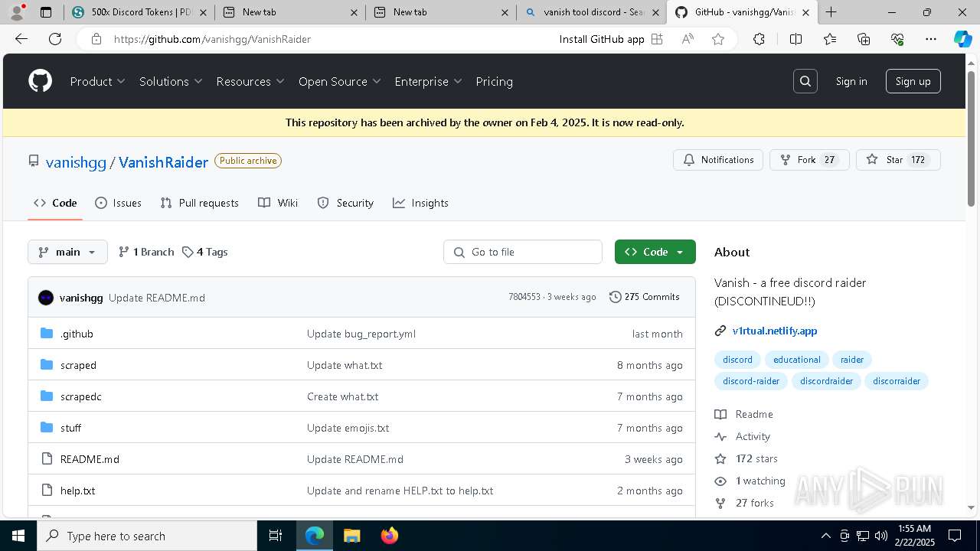980x551 pixels.
Task: Add page to favorites star icon
Action: (x=717, y=39)
